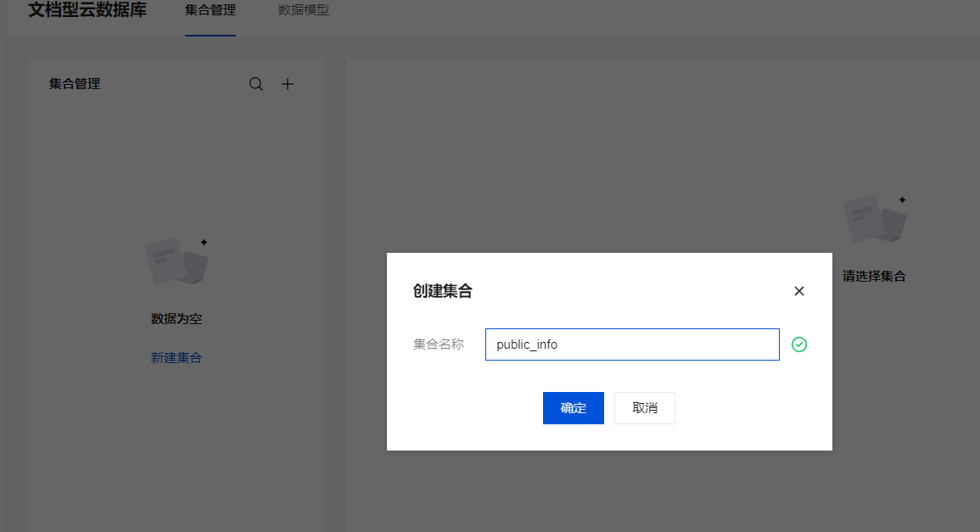Screen dimensions: 980x532
Task: Click the 请选择集合 text
Action: point(874,277)
